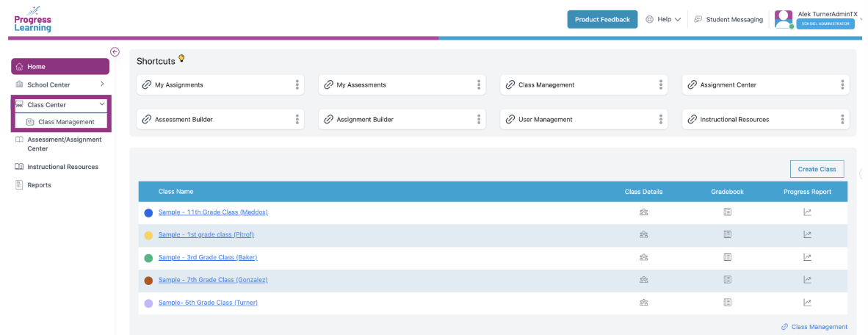This screenshot has width=868, height=335.
Task: Open Gradebook for 7th Grade Class (Gonzalez)
Action: (x=728, y=280)
